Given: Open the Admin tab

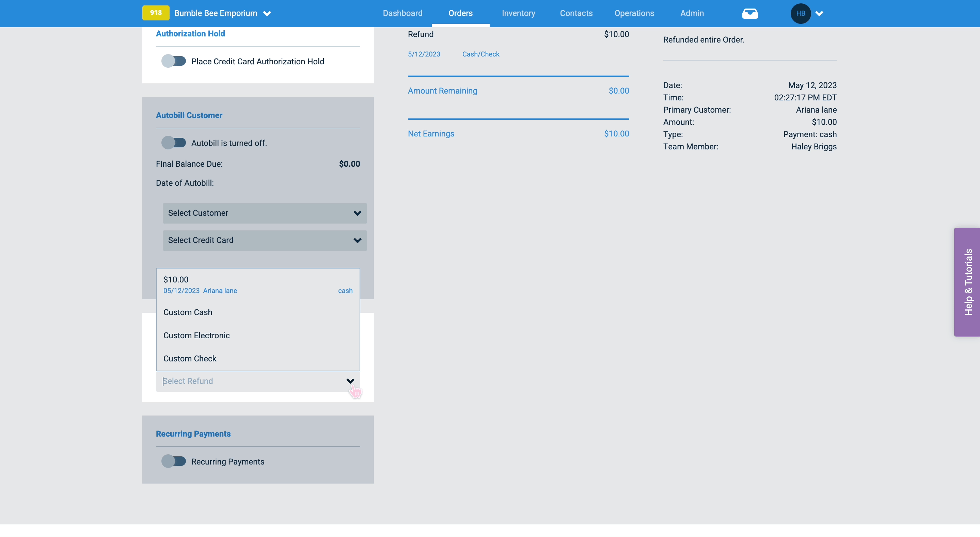Looking at the screenshot, I should (692, 13).
